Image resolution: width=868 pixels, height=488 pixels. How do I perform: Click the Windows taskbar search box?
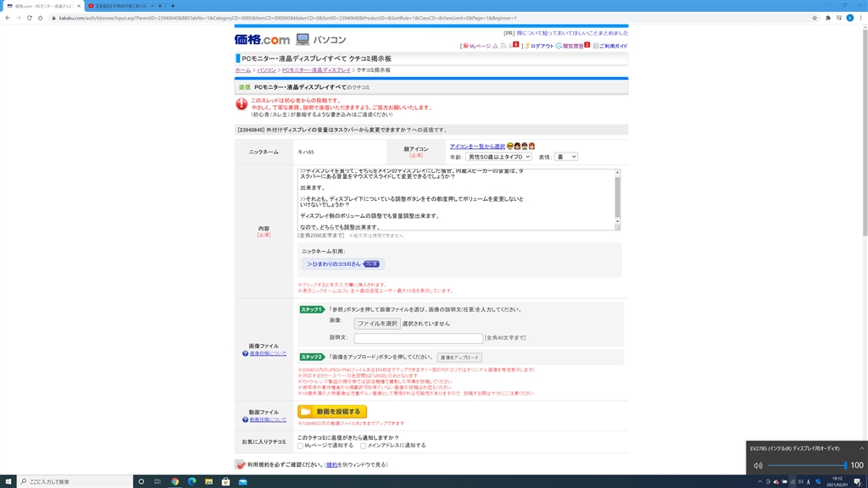(75, 481)
